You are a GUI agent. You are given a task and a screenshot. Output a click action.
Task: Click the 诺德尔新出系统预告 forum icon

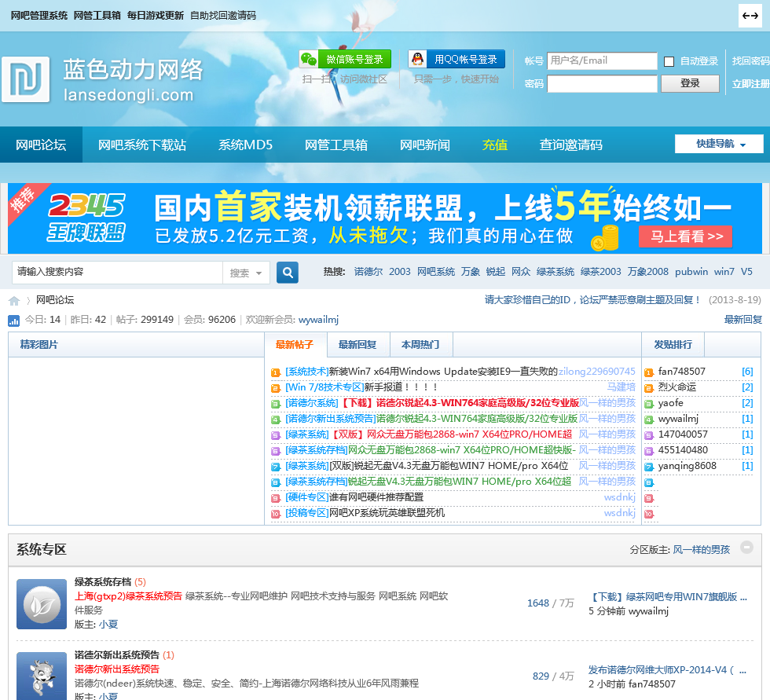click(42, 676)
